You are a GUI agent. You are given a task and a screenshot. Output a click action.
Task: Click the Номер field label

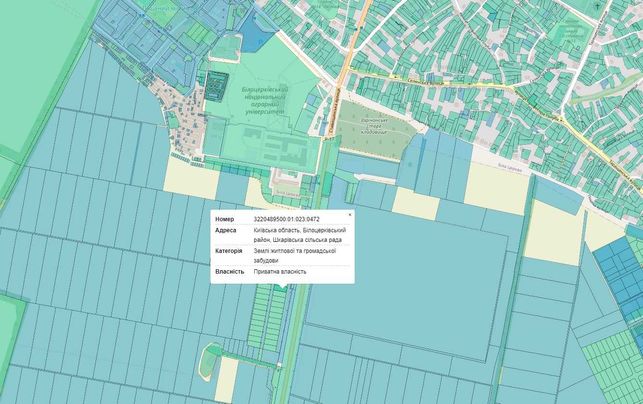tap(225, 219)
